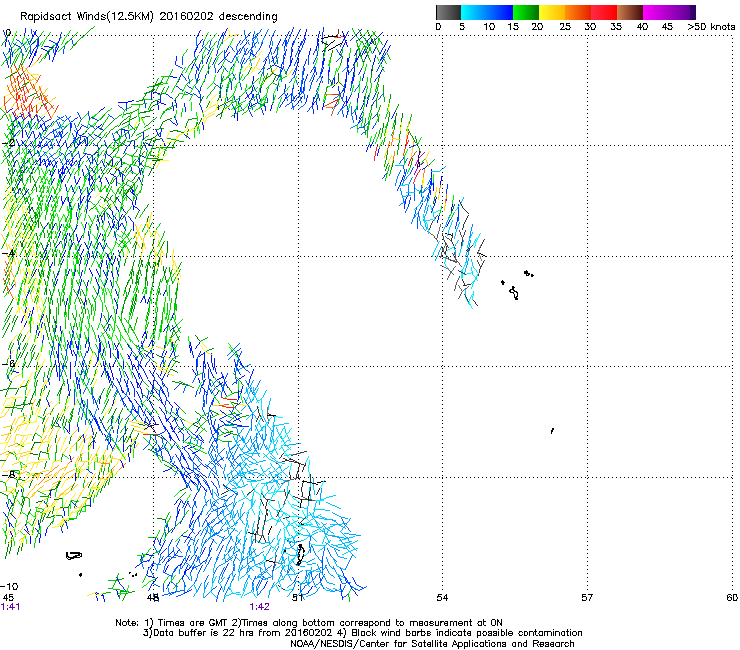The height and width of the screenshot is (650, 740).
Task: Click the '40' label under the color bar
Action: point(642,27)
